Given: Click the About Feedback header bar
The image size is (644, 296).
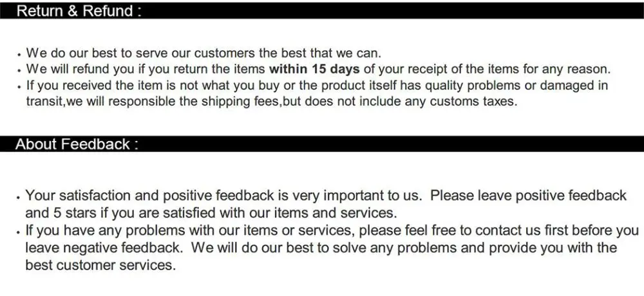Looking at the screenshot, I should pyautogui.click(x=322, y=144).
